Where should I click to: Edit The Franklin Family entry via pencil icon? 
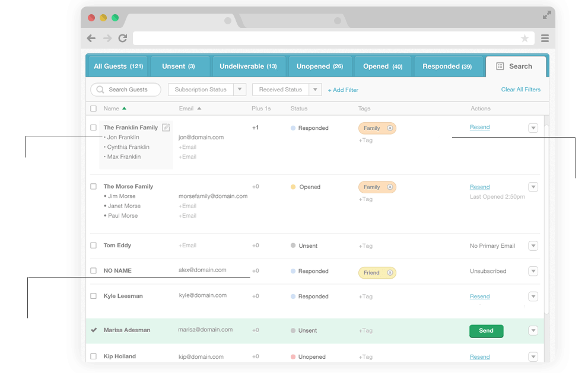[166, 127]
